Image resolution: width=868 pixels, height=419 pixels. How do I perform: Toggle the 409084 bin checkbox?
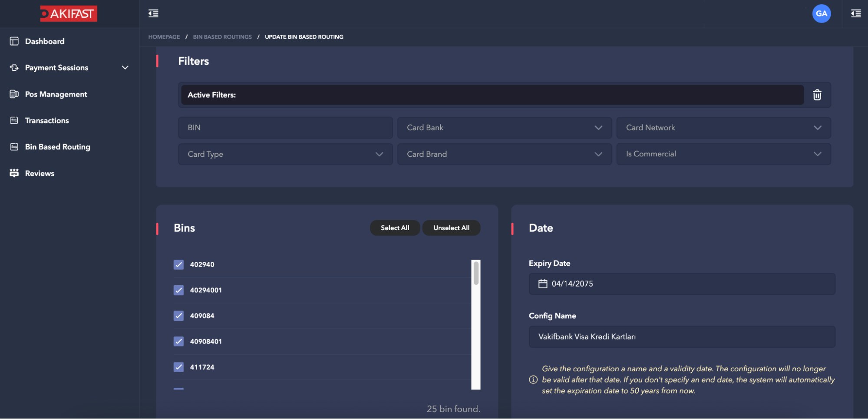(178, 316)
